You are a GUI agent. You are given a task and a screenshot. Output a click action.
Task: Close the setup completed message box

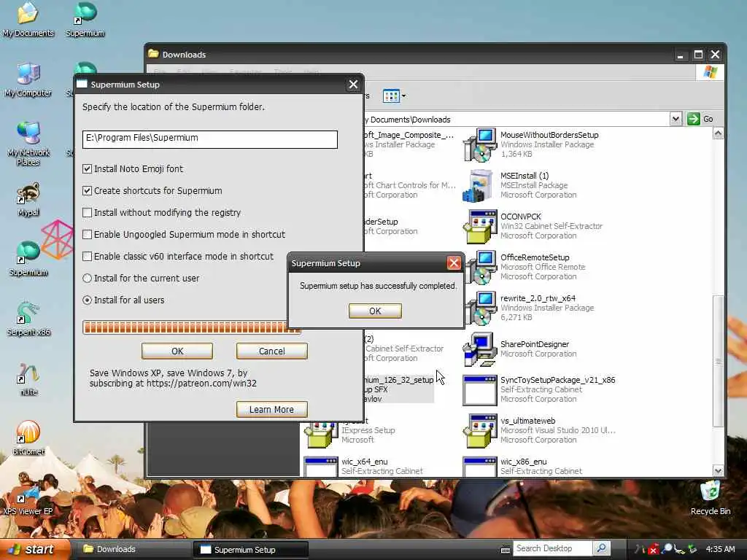[x=454, y=262]
